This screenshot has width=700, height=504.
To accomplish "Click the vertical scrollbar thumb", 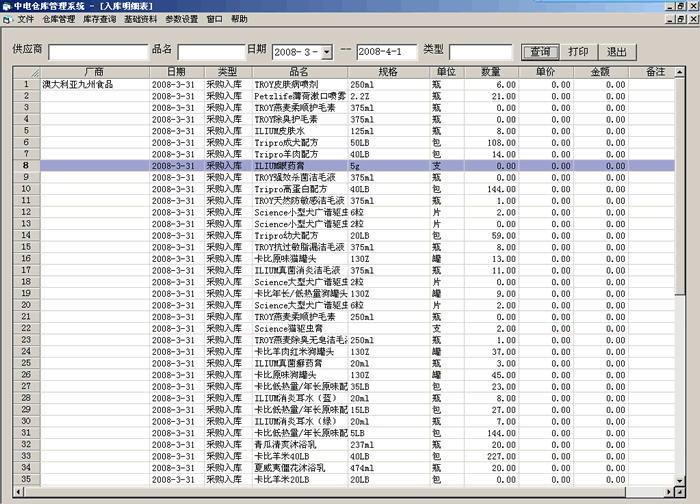I will click(x=679, y=187).
